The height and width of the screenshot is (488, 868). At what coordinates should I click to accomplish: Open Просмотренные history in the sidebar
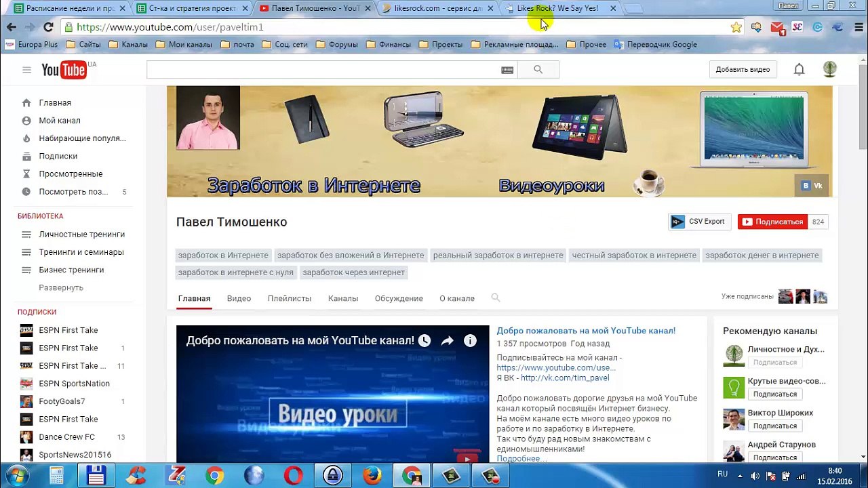(x=71, y=174)
